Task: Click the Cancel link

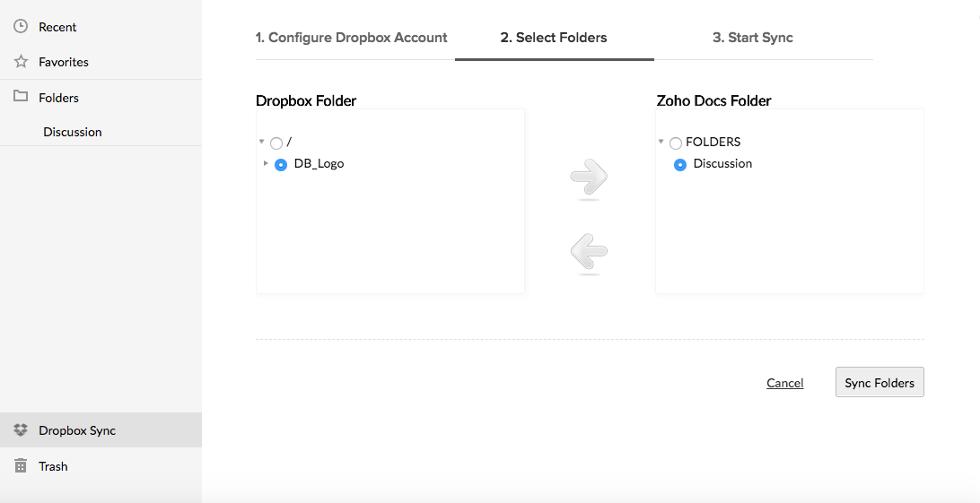Action: (x=785, y=383)
